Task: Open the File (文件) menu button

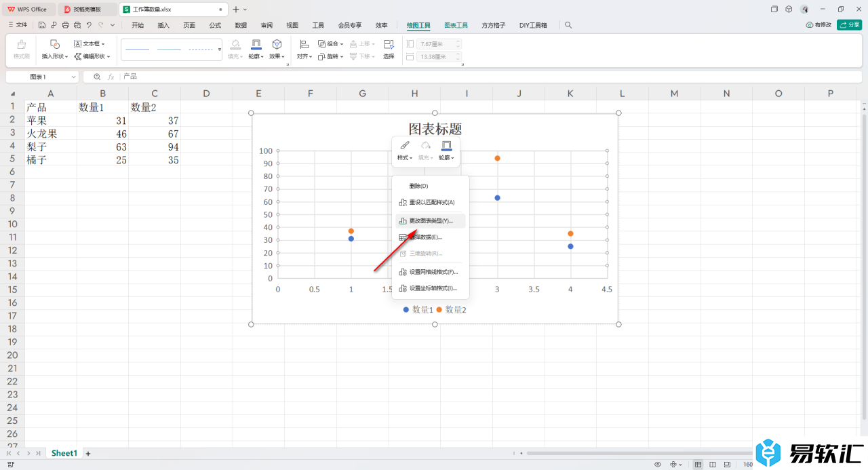Action: coord(18,25)
